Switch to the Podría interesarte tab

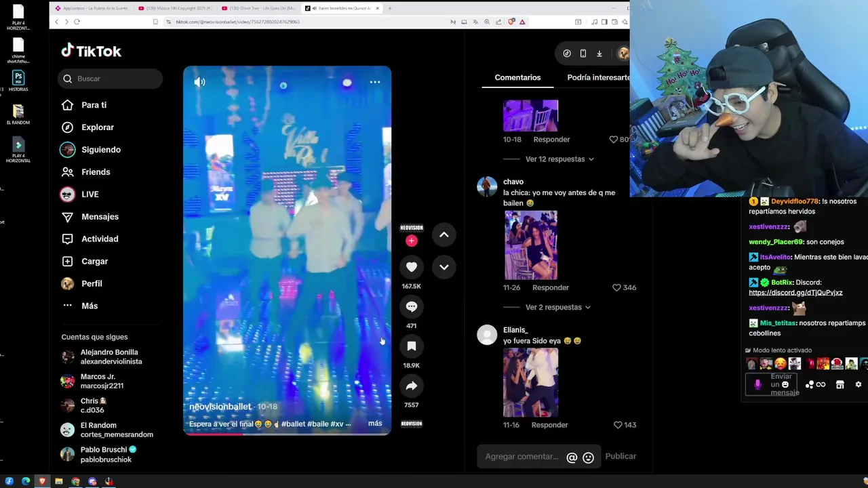coord(598,77)
